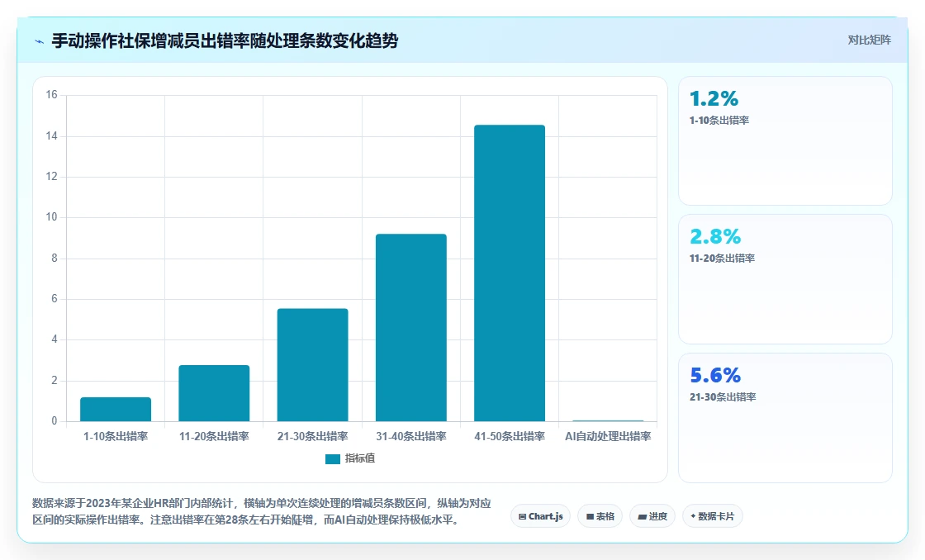Click the x-axis label 1-10条出错率

pyautogui.click(x=116, y=436)
